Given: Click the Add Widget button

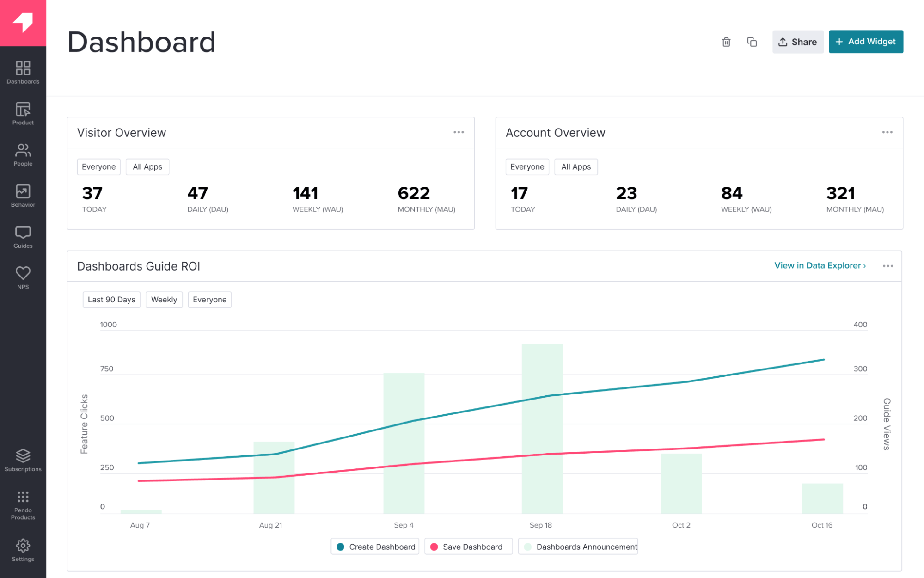Looking at the screenshot, I should [x=866, y=42].
